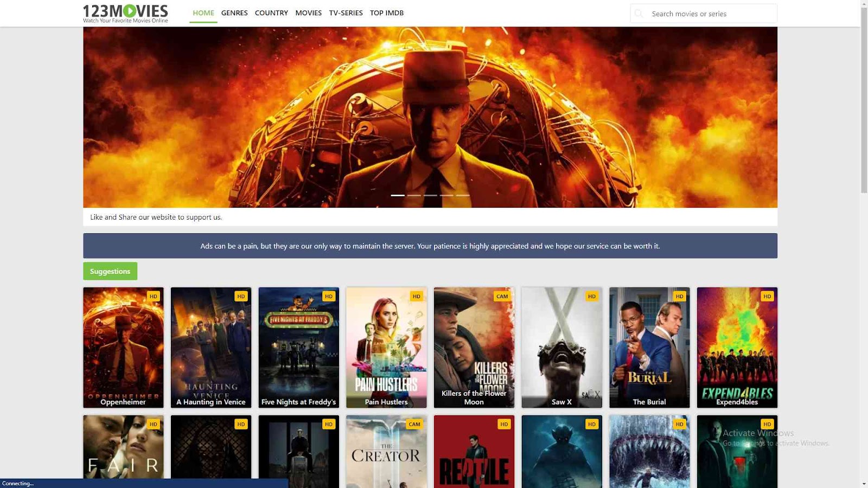Open the Oppenheimer hero banner image
The image size is (868, 488).
coord(430,117)
